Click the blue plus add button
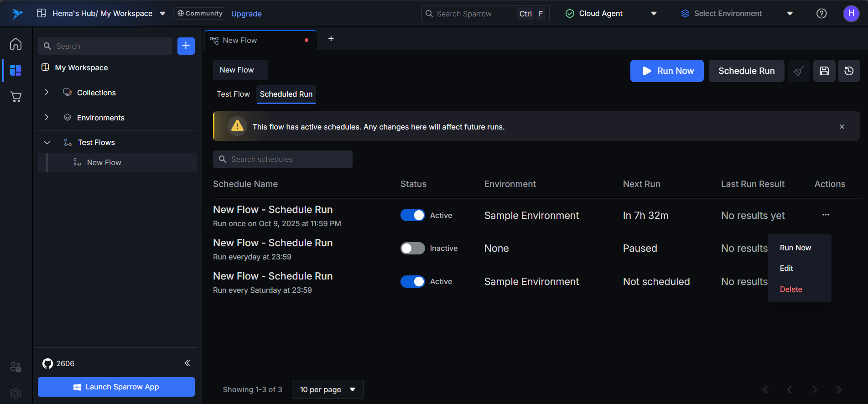The height and width of the screenshot is (404, 868). [x=186, y=46]
